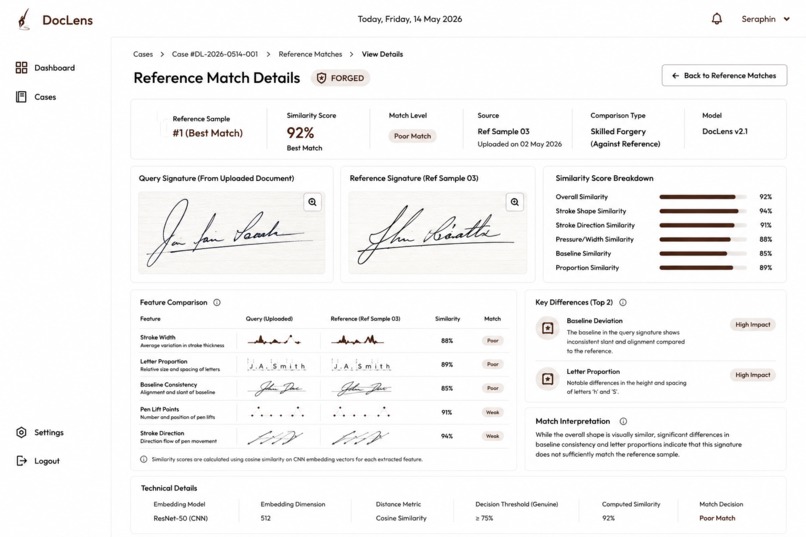Open the Cases sidebar item

(x=35, y=97)
